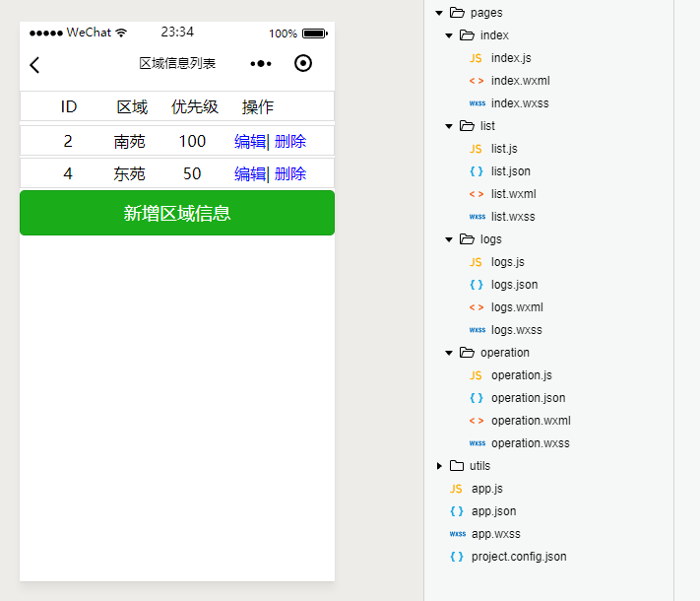Screen dimensions: 700x601
Task: Click the 东苑 region cell
Action: [129, 173]
